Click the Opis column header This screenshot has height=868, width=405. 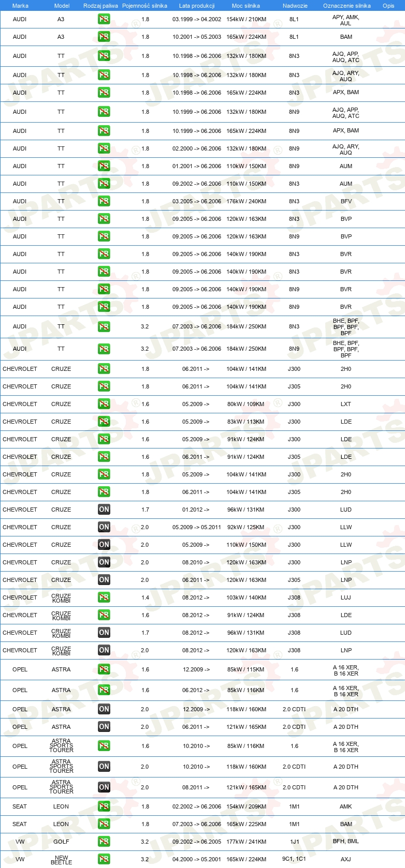click(x=388, y=6)
